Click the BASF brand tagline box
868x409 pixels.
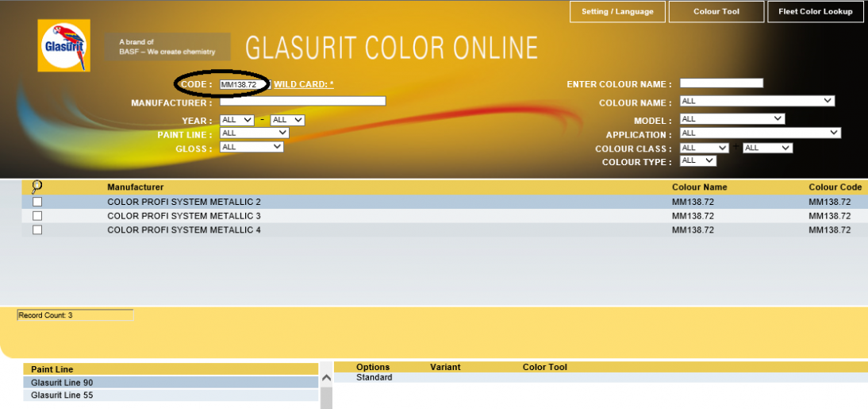[x=167, y=47]
